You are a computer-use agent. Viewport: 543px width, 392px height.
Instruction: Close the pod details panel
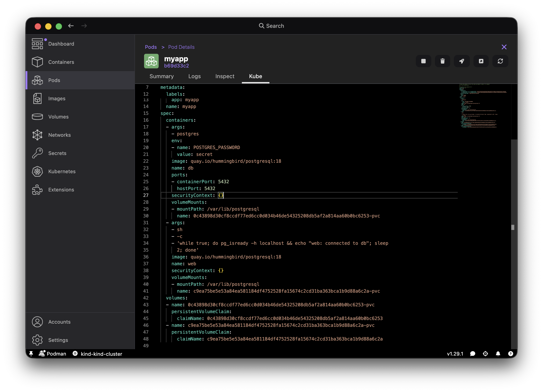(504, 47)
